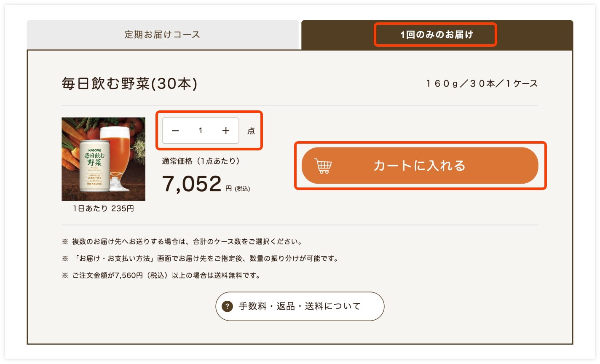Image resolution: width=600 pixels, height=364 pixels.
Task: Click the 毎日飲む野菜(30本) product title
Action: pyautogui.click(x=129, y=83)
